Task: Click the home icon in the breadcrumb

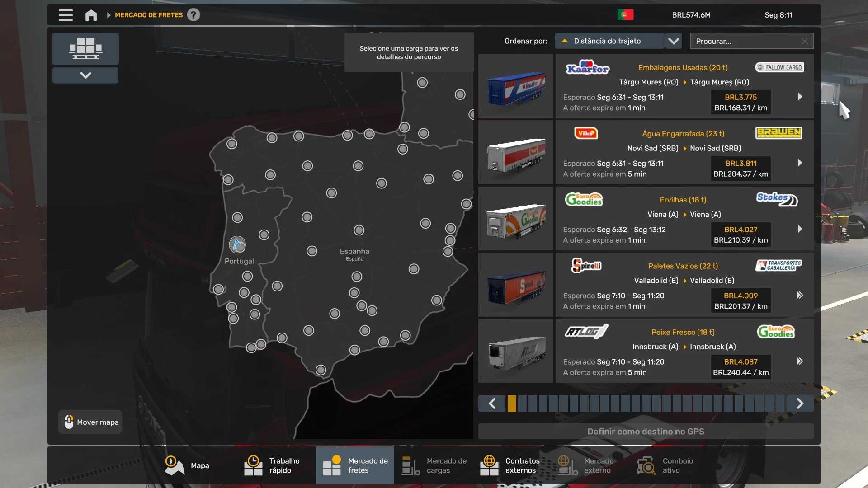Action: pos(91,15)
